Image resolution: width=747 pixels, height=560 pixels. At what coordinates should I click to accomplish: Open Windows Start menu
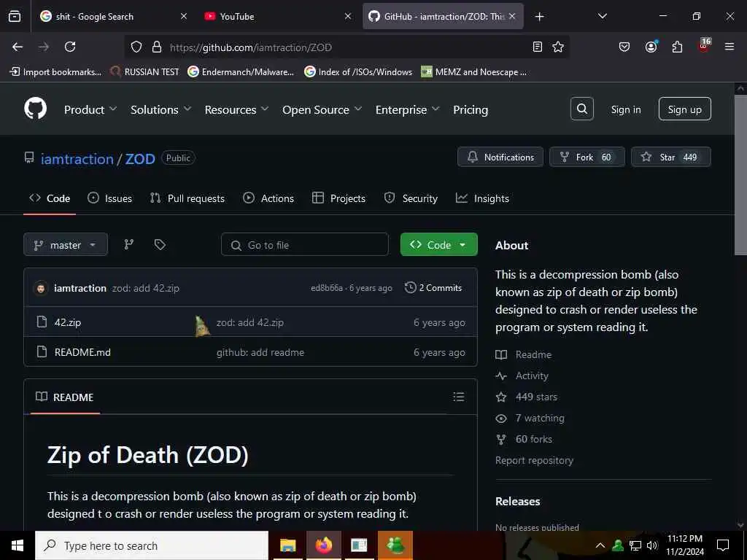18,545
